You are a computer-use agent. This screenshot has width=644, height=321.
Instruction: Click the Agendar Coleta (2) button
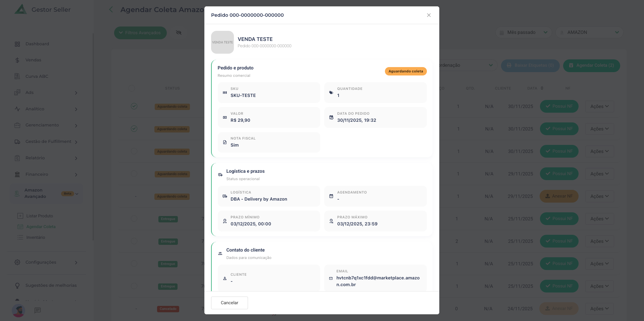click(x=591, y=65)
